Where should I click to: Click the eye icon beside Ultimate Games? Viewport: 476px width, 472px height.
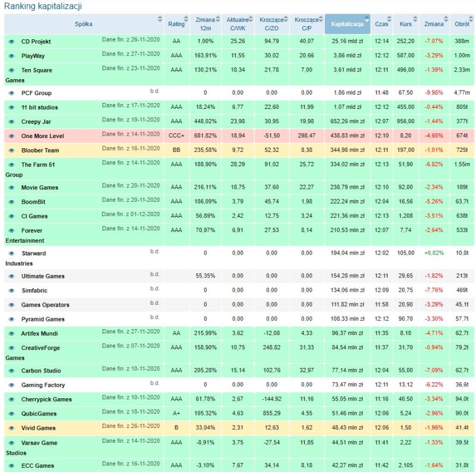point(11,276)
